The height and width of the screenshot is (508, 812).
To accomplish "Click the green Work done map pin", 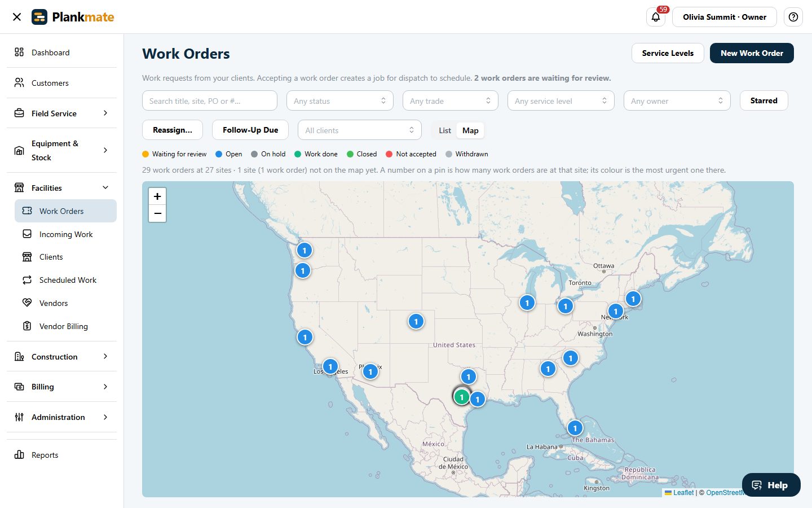I will [x=462, y=397].
